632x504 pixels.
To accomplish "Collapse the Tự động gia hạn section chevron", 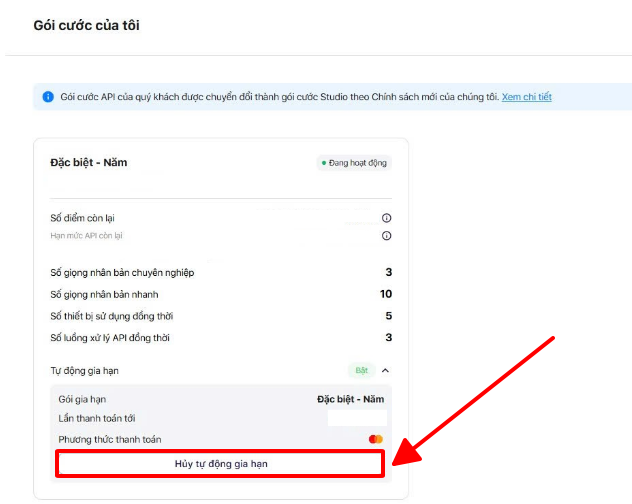I will (x=386, y=370).
